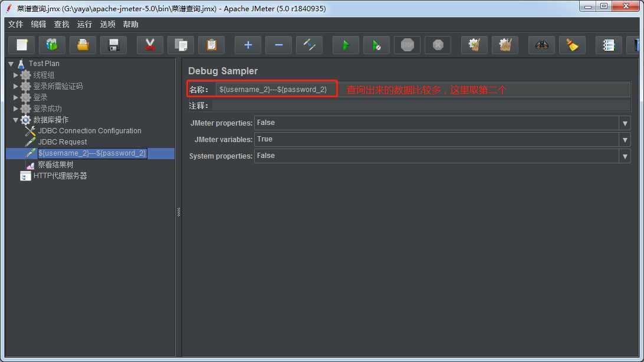Expand the 登录成功 tree node
The width and height of the screenshot is (644, 362).
[x=15, y=108]
